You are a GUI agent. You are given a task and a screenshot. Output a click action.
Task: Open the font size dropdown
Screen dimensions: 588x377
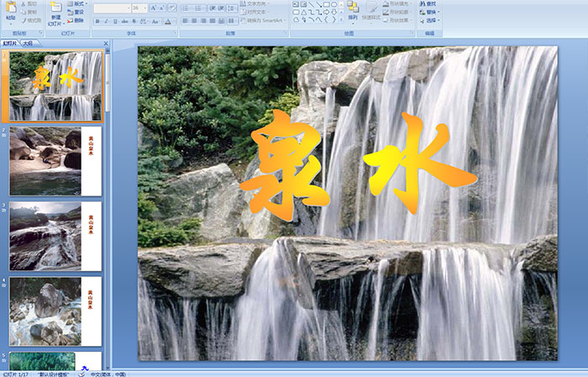click(x=145, y=8)
